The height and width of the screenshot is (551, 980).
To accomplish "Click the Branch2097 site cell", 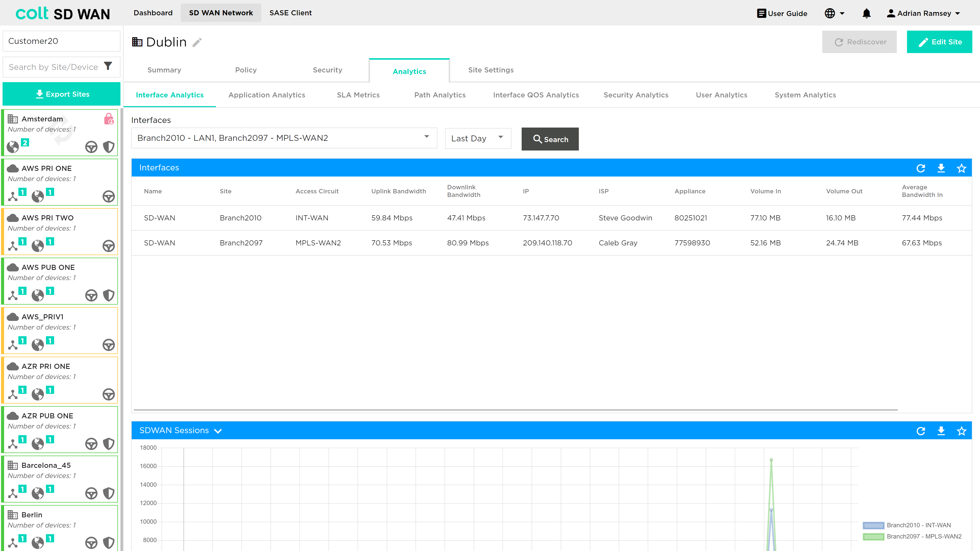I will [x=241, y=243].
